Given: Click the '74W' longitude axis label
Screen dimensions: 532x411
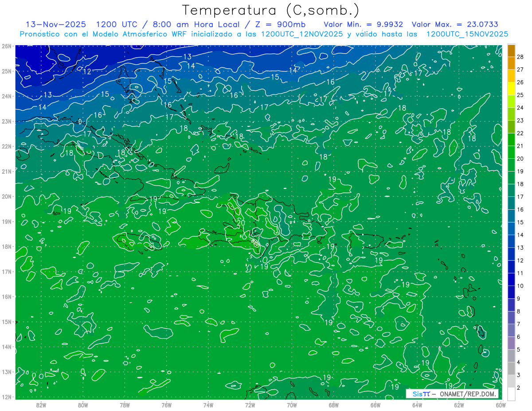Looking at the screenshot, I should 208,404.
